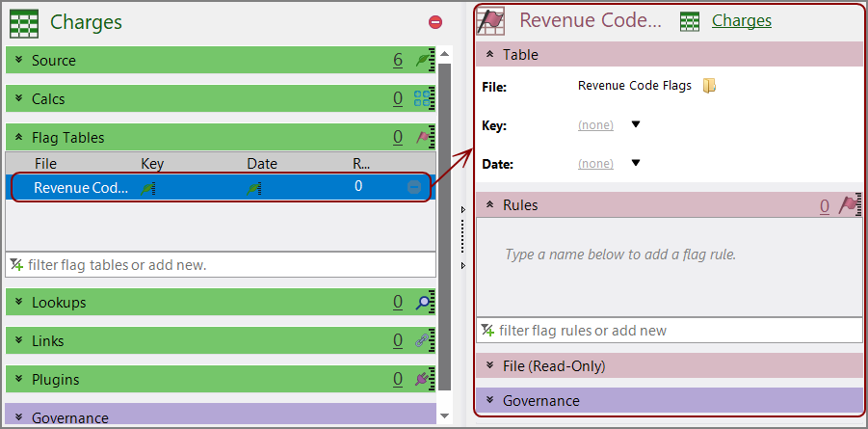
Task: Open the Date dropdown arrow
Action: [636, 163]
